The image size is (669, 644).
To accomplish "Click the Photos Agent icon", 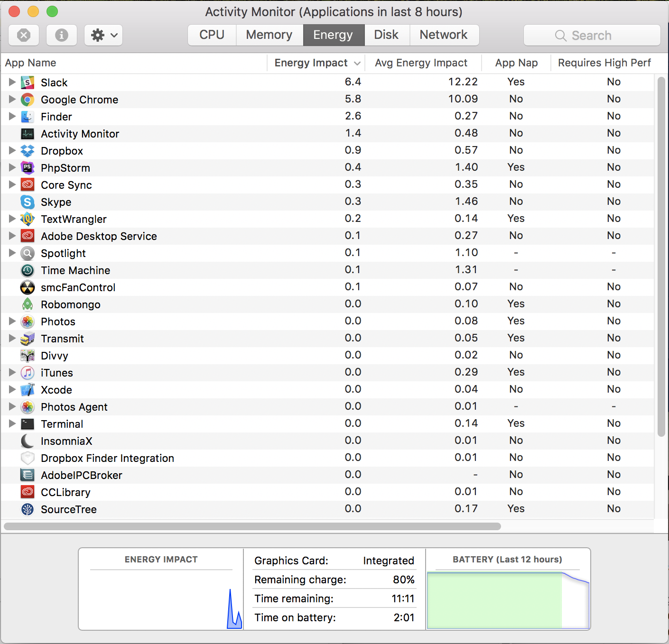I will click(x=28, y=407).
